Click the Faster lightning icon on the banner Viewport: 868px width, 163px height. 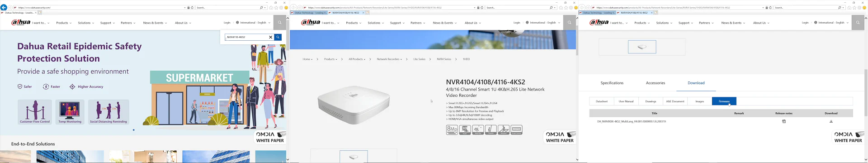point(46,86)
